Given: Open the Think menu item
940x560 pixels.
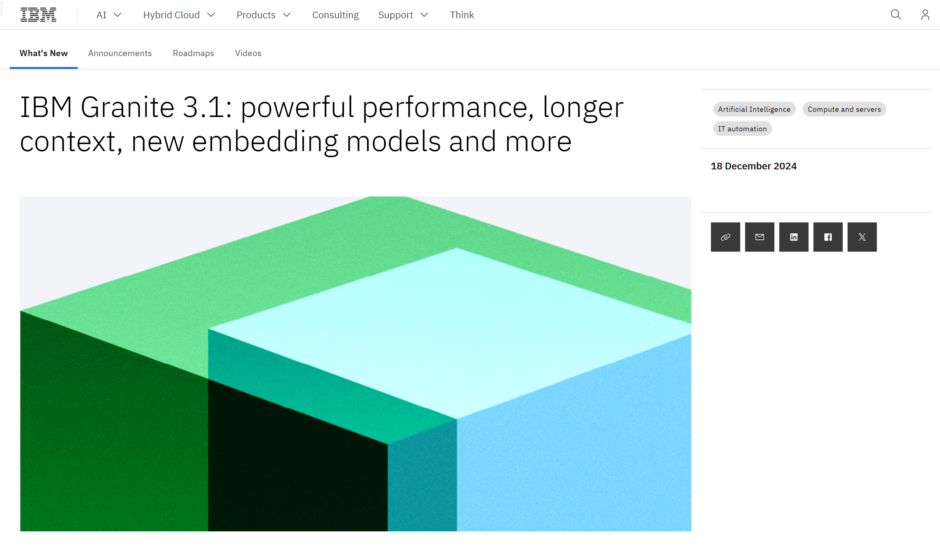Looking at the screenshot, I should click(x=461, y=15).
